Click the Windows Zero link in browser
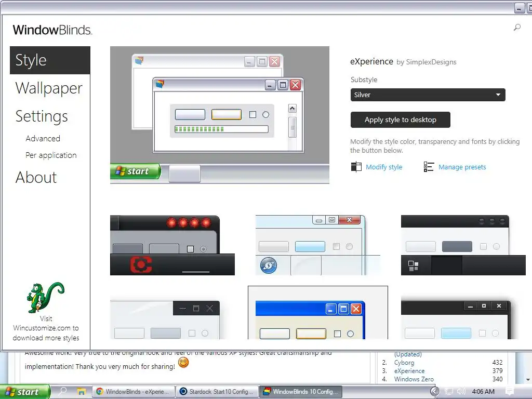 point(414,379)
